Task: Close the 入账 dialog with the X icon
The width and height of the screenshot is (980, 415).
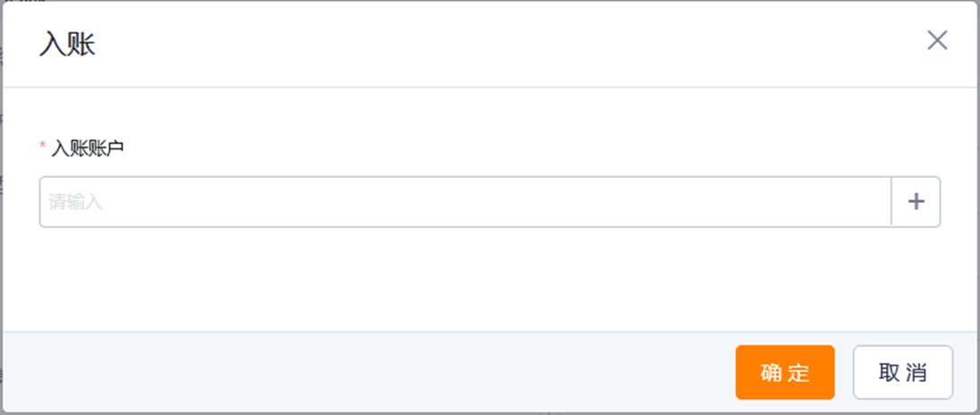Action: [937, 40]
